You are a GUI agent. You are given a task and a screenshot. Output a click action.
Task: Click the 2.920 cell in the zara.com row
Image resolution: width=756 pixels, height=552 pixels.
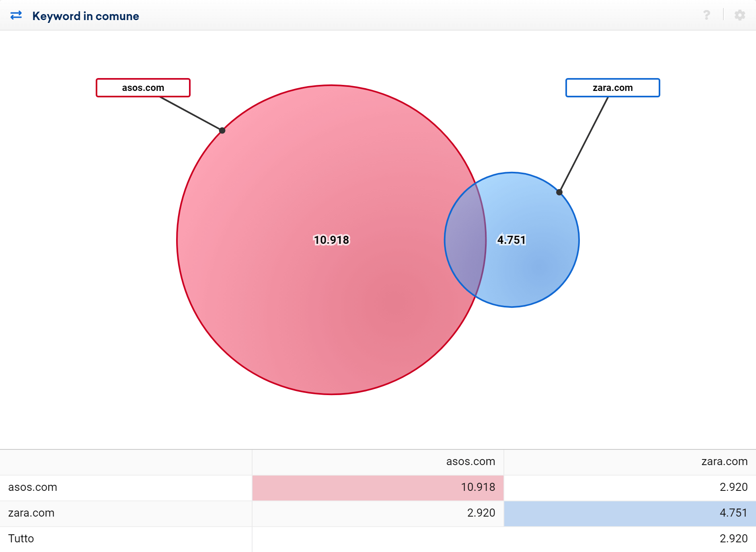click(378, 513)
